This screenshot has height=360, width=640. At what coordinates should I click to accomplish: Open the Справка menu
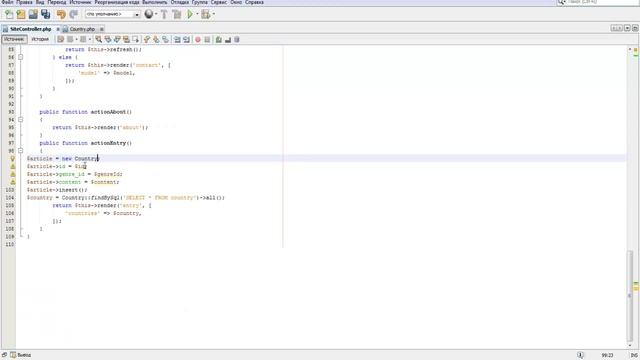tap(254, 2)
